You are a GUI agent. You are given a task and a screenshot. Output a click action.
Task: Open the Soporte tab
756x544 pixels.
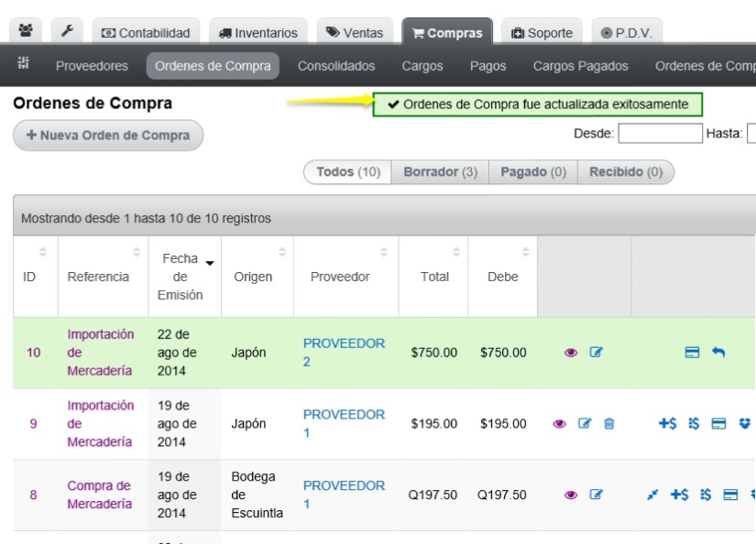tap(542, 32)
